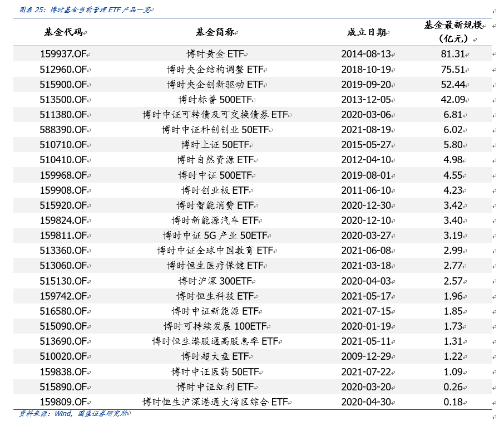This screenshot has width=504, height=421.
Task: Click the date 2011-06-10
Action: (366, 190)
